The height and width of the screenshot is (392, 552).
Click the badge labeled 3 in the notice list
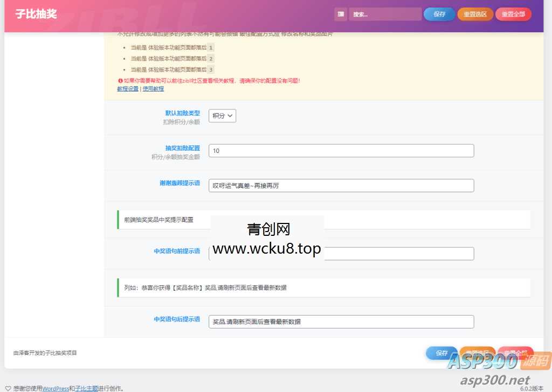tap(210, 69)
